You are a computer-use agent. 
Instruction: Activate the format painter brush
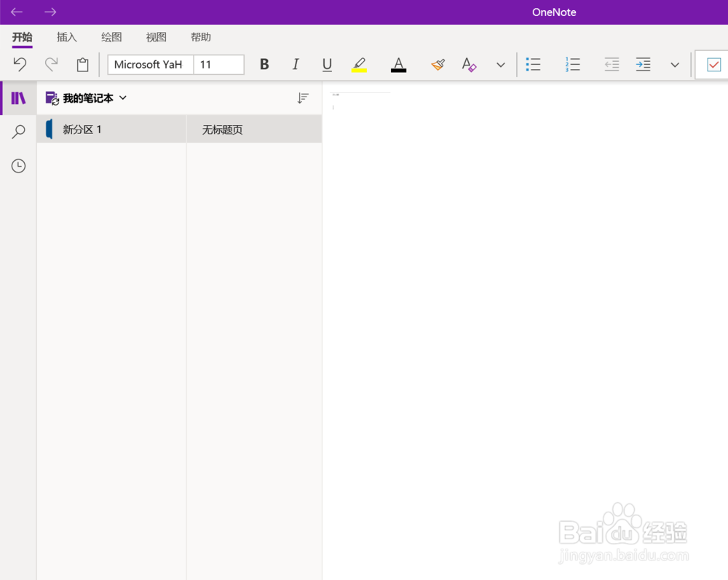click(438, 64)
